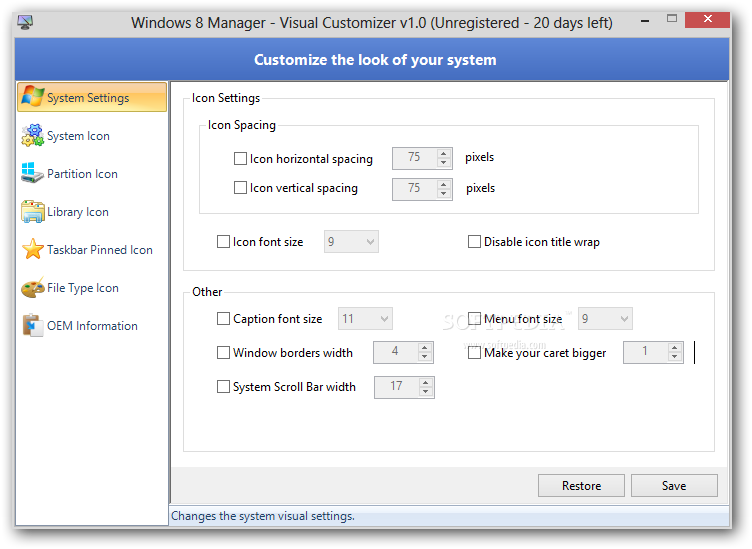Go to the Taskbar Pinned Icon section
This screenshot has height=549, width=752.
[x=100, y=250]
